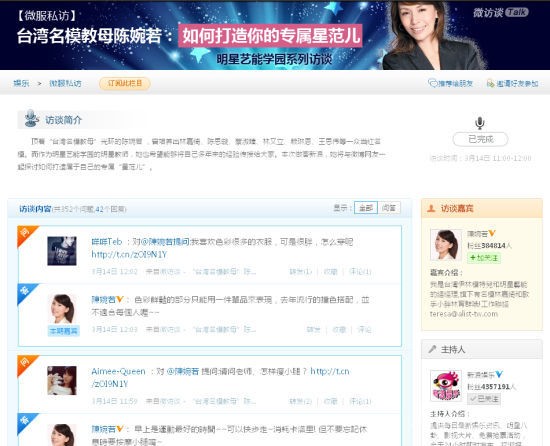Click 转发 on the 12:03 answer
550x446 pixels.
click(x=313, y=330)
